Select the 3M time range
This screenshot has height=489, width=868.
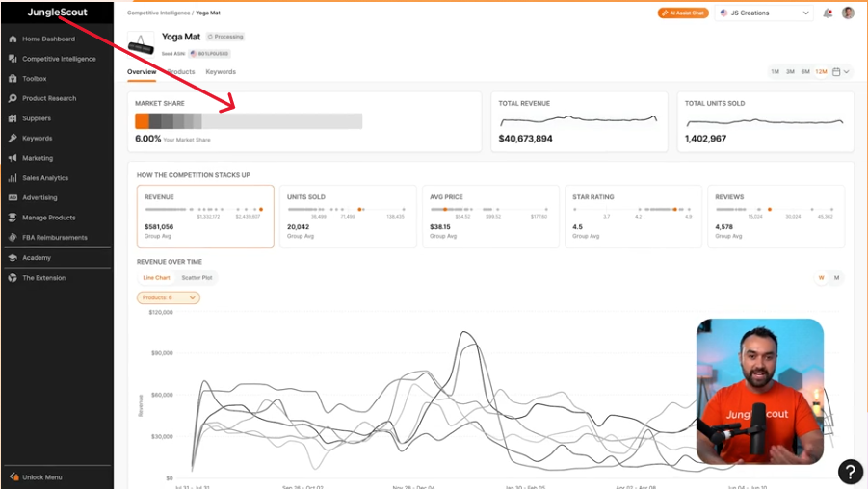pos(790,72)
